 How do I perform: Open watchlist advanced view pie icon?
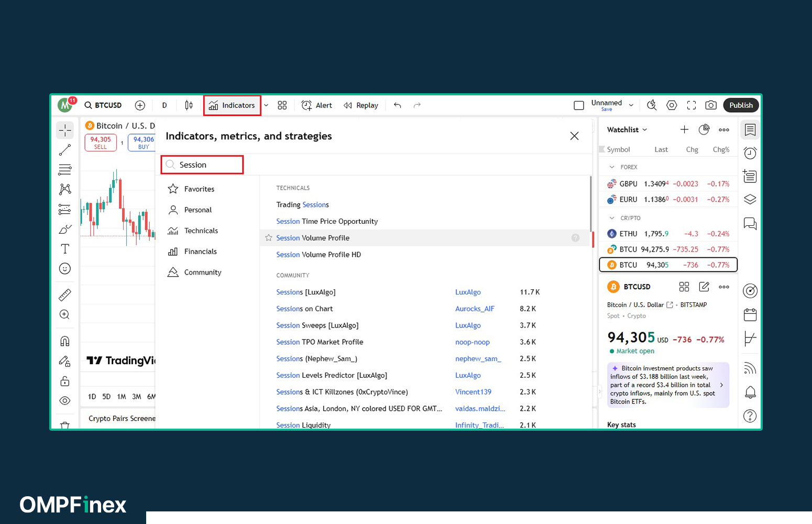pos(704,129)
